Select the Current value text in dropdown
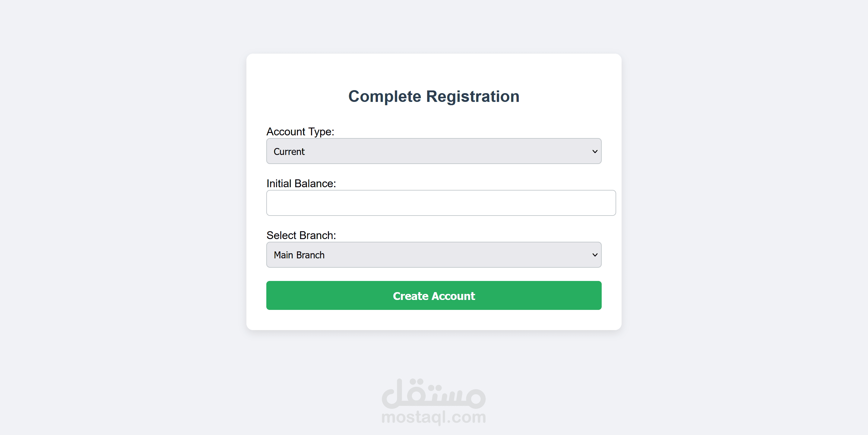This screenshot has height=435, width=868. 289,152
